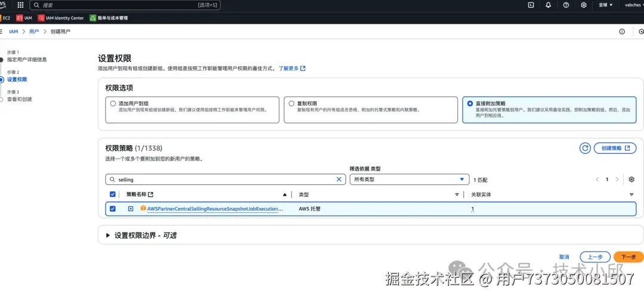This screenshot has height=297, width=644.
Task: Click the 取消 button
Action: click(564, 256)
